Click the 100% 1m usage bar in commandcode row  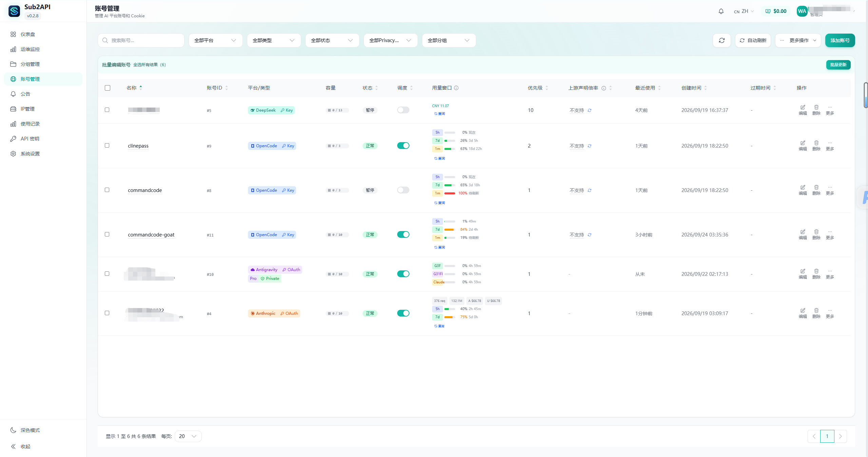coord(450,193)
